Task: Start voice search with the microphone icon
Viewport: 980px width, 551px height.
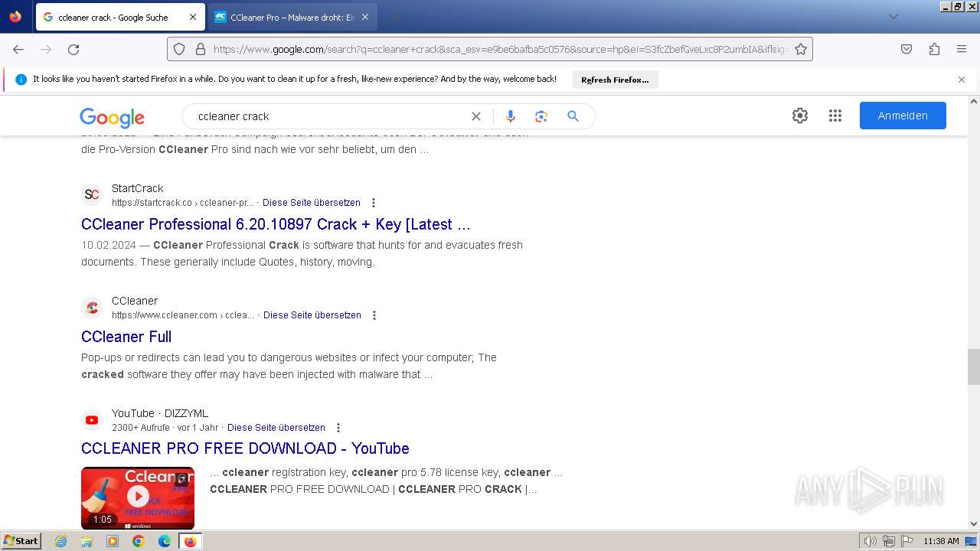Action: point(511,116)
